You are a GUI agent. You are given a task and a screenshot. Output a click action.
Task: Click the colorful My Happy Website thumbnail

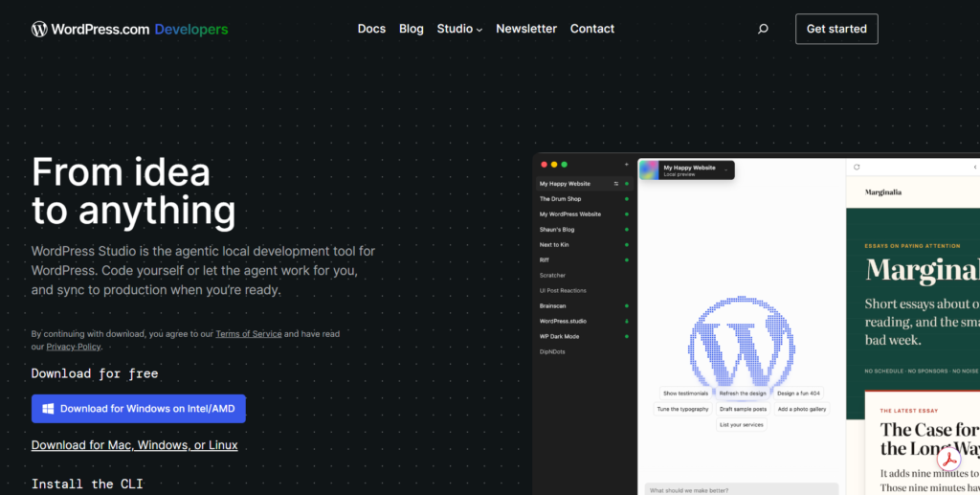coord(649,170)
